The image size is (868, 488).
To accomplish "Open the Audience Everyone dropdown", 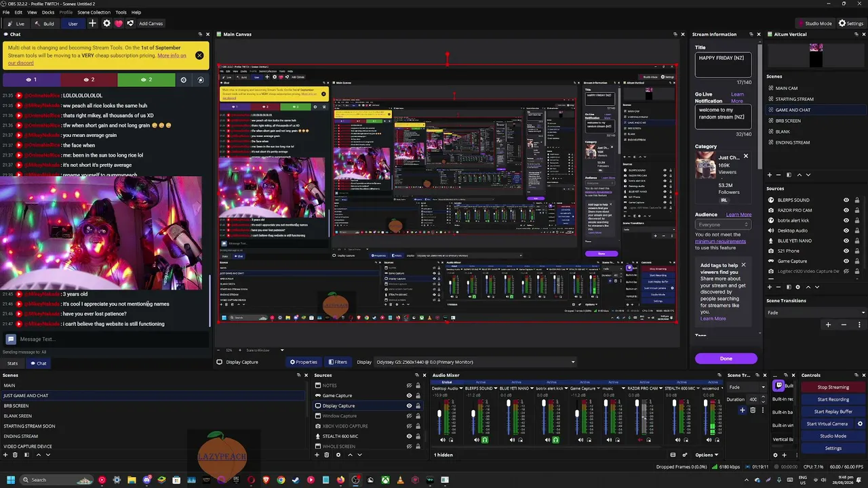I will point(723,224).
